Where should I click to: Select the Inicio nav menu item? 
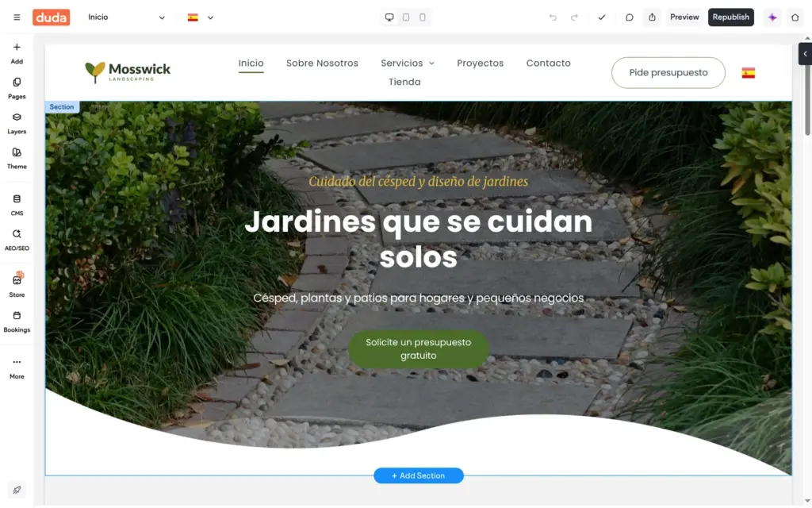251,63
